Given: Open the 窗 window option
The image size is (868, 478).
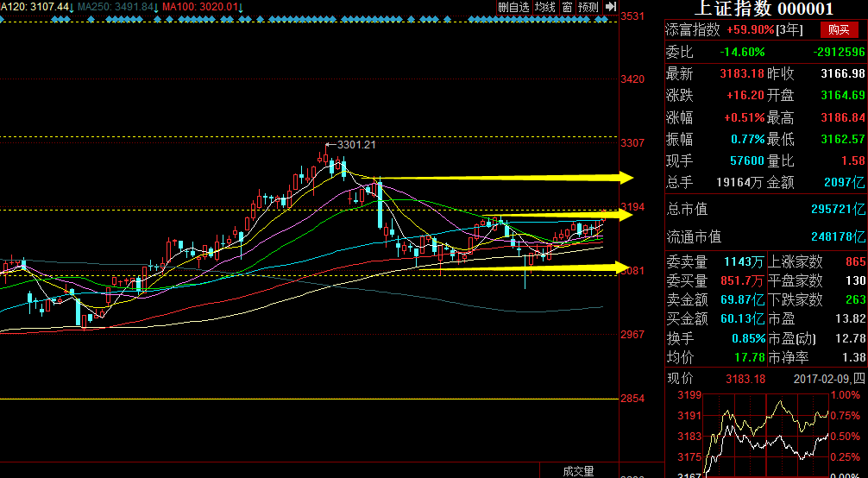Looking at the screenshot, I should coord(567,7).
